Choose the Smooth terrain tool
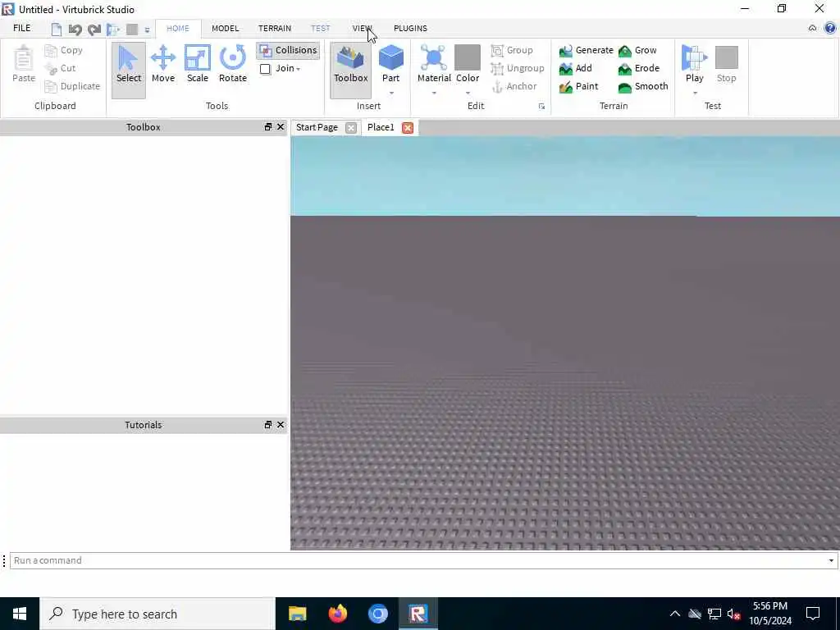The height and width of the screenshot is (630, 840). pos(643,86)
